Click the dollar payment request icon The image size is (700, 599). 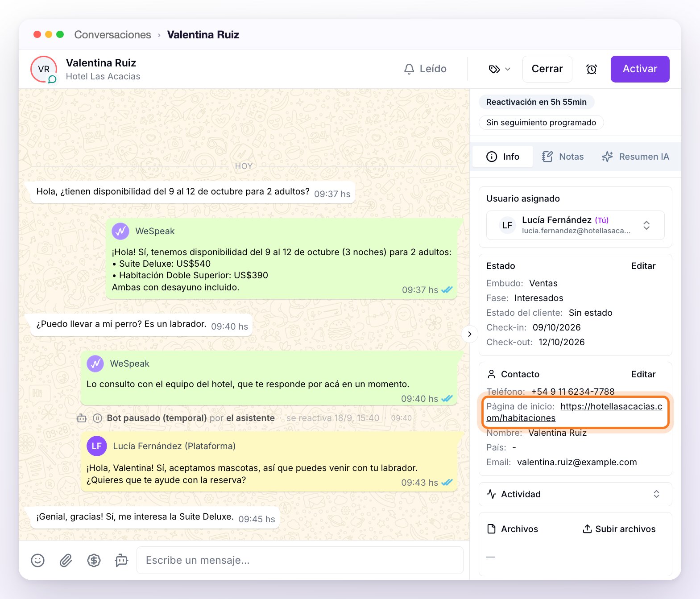pos(94,560)
